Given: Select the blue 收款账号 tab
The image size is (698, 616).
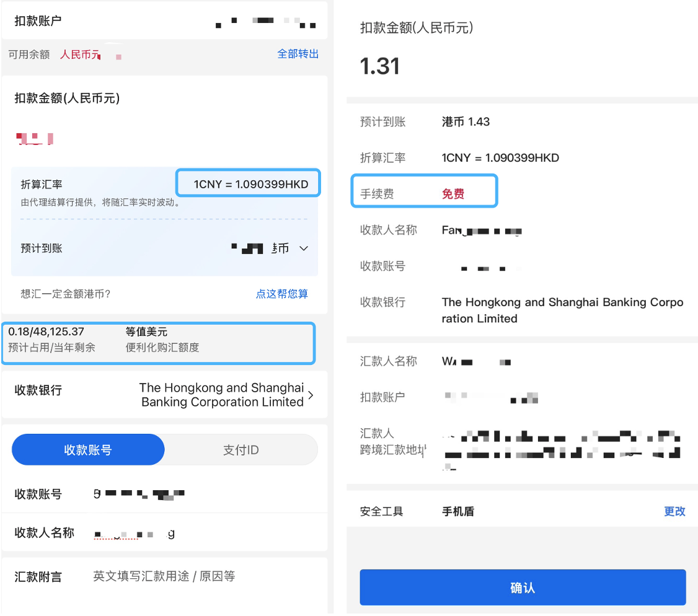Looking at the screenshot, I should tap(88, 450).
